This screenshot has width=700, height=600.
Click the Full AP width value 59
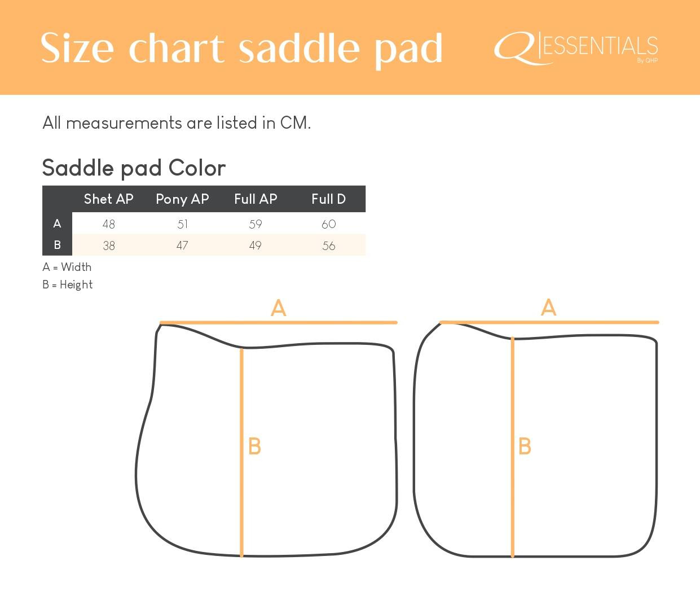pos(256,224)
